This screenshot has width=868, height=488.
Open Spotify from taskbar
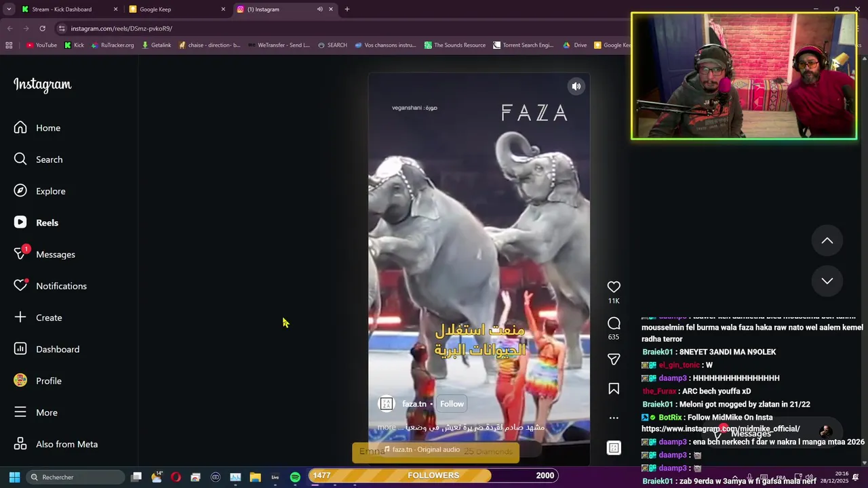point(295,477)
